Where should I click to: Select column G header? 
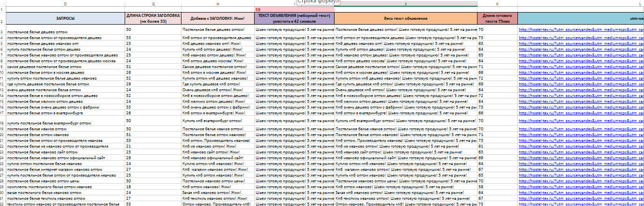point(153,4)
